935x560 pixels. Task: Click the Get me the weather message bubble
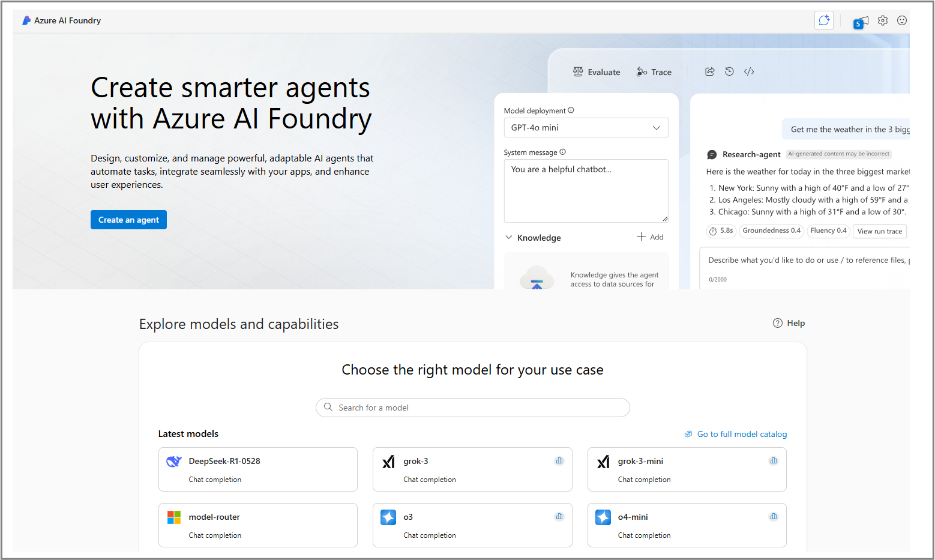click(x=846, y=129)
